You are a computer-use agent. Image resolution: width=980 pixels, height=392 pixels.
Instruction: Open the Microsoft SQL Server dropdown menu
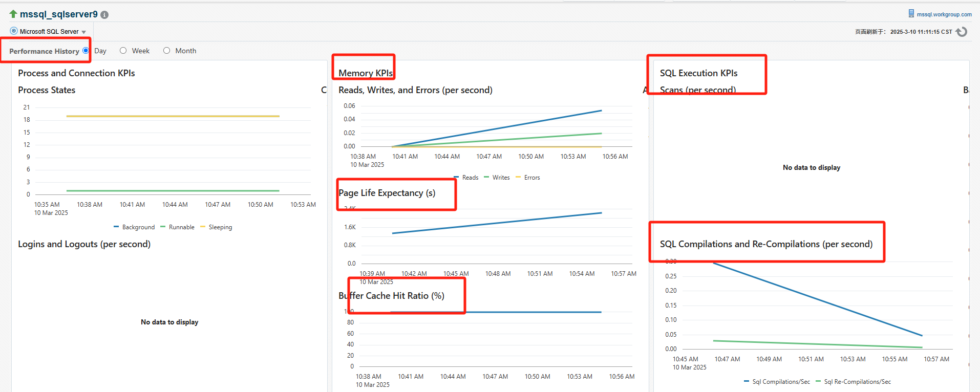pyautogui.click(x=49, y=31)
